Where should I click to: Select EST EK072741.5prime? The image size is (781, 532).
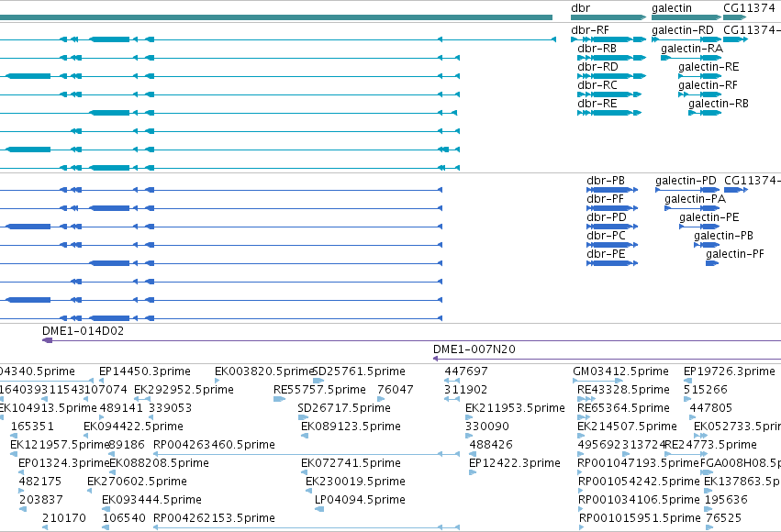[351, 463]
